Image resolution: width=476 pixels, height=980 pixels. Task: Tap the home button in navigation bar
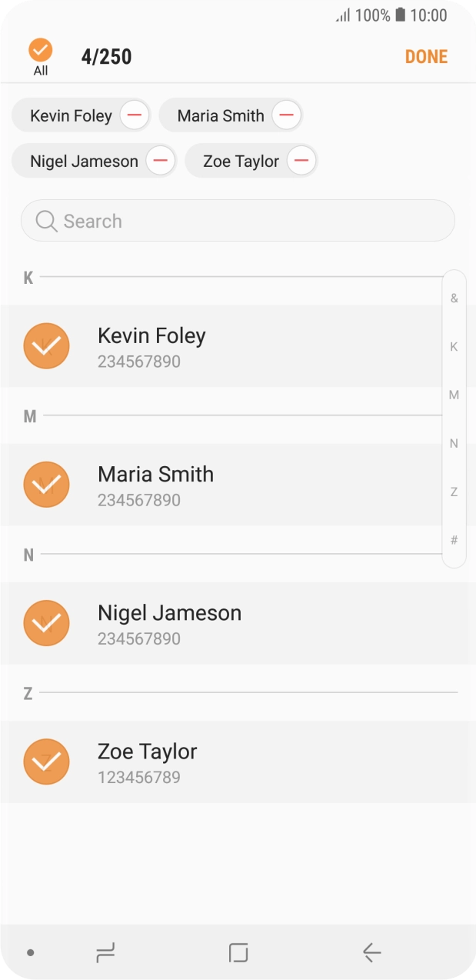click(238, 953)
